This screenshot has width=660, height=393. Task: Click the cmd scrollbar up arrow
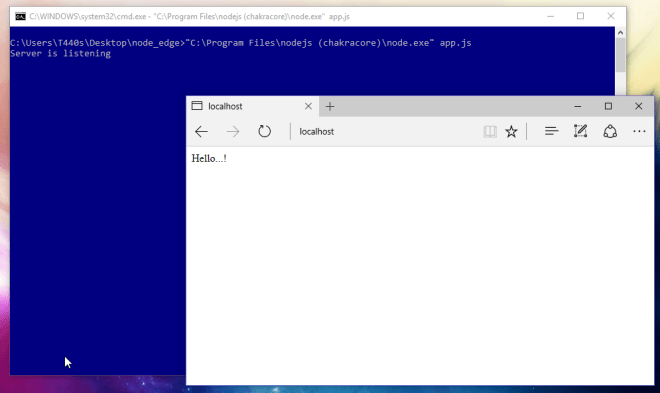[620, 32]
